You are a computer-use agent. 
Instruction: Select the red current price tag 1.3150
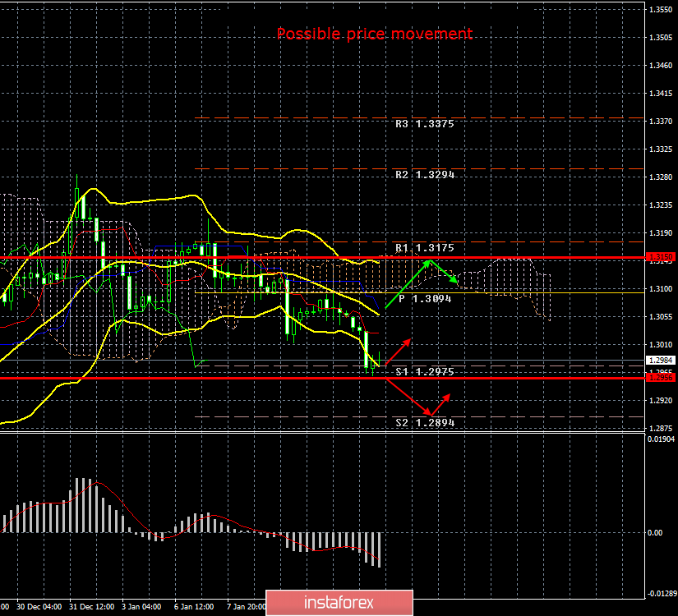click(x=662, y=258)
